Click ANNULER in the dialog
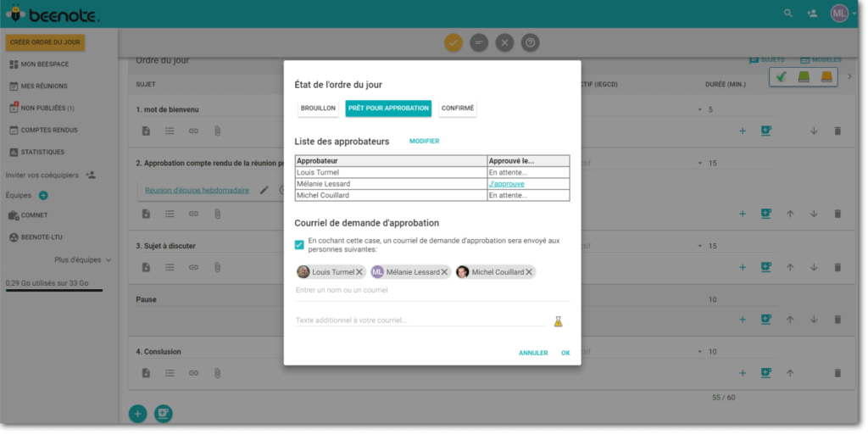Viewport: 868px width, 440px height. click(x=533, y=354)
